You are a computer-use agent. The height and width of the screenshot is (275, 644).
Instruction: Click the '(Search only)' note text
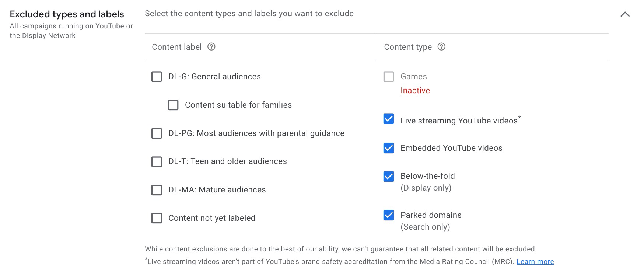click(x=425, y=227)
